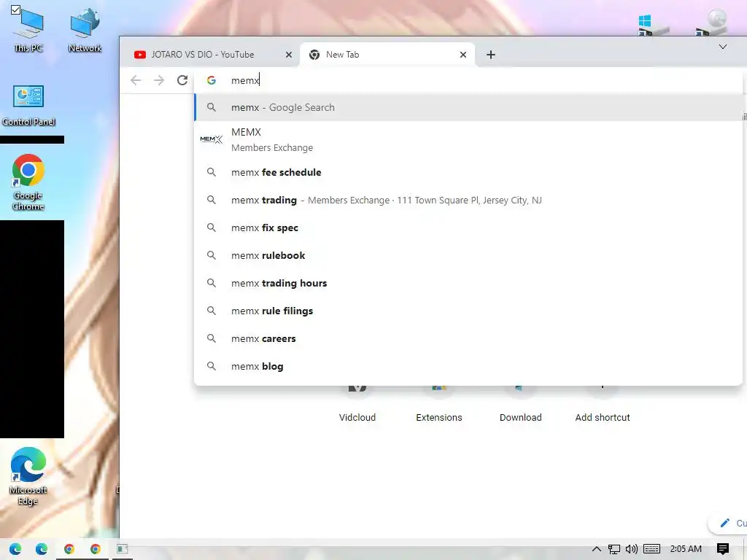The width and height of the screenshot is (747, 560).
Task: Click the MEMX logo in the suggestions
Action: pos(212,139)
